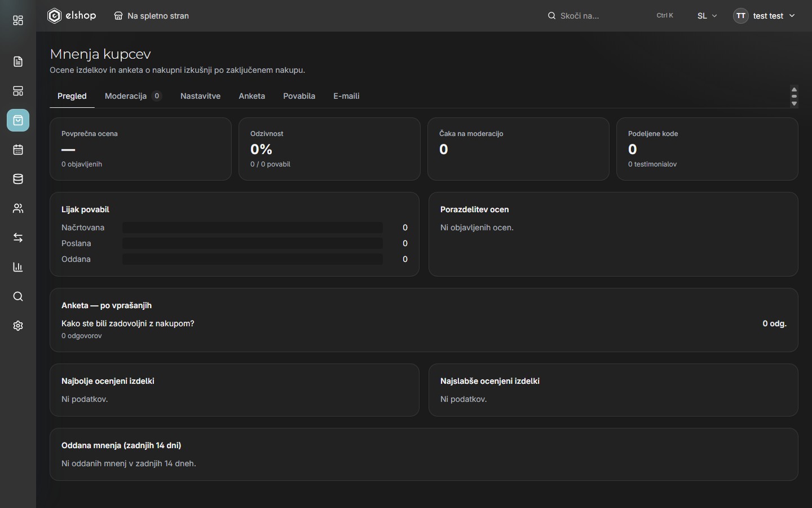Click the Mnenja kupcev page title

(x=100, y=54)
